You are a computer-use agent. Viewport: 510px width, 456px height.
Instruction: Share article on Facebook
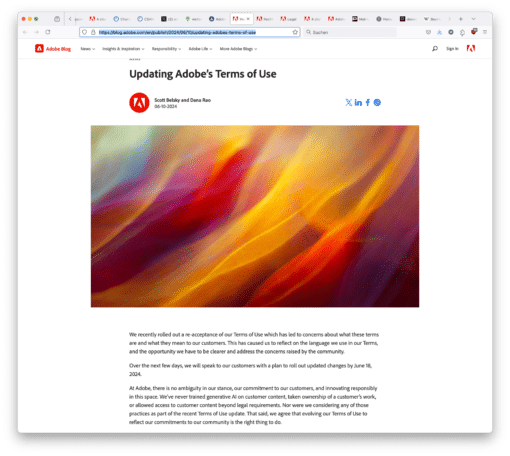368,102
